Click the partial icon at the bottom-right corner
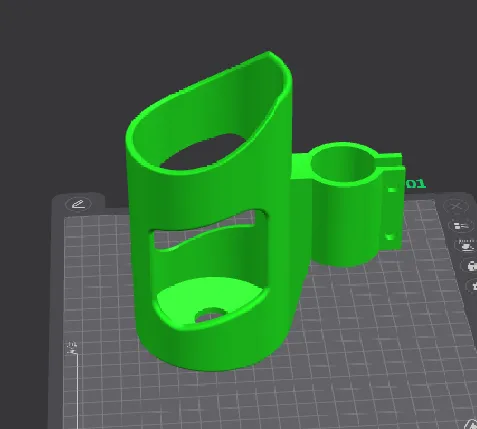477x429 pixels. tap(472, 424)
